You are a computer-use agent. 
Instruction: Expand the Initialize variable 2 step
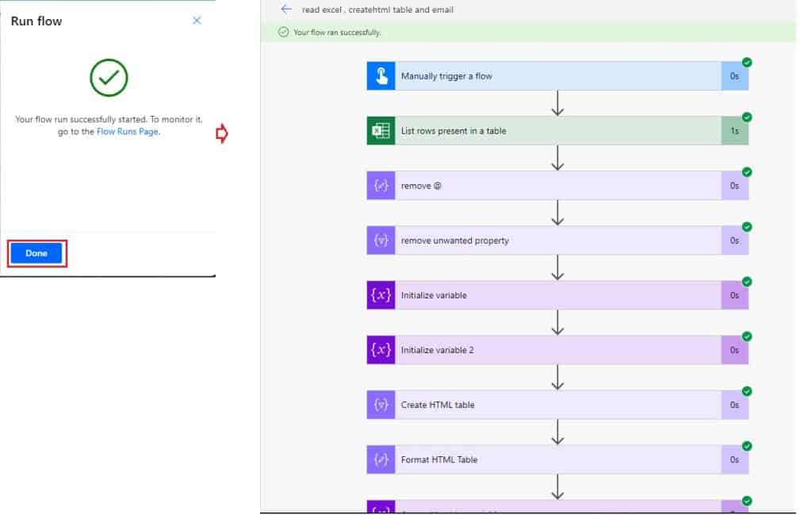pos(557,350)
